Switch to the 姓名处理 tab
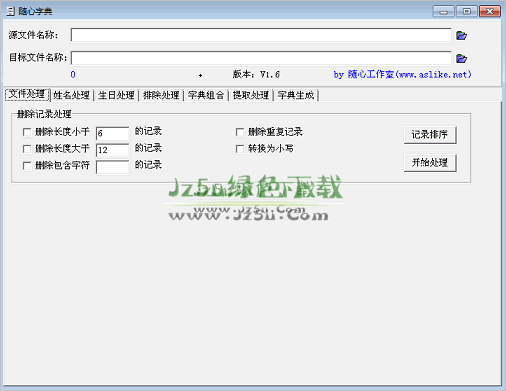 (x=71, y=95)
